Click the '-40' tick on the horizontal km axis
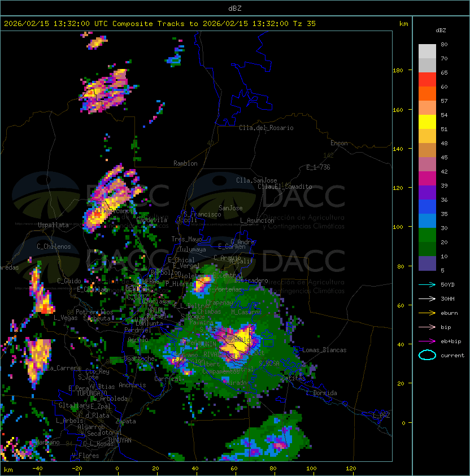This screenshot has width=470, height=476. [37, 469]
